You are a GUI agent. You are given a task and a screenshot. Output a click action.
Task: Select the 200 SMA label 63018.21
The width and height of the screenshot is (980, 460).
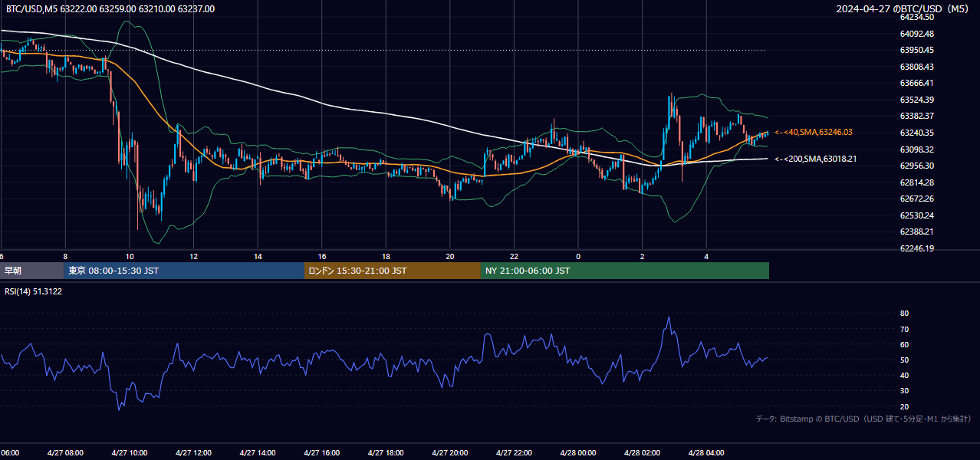point(816,159)
